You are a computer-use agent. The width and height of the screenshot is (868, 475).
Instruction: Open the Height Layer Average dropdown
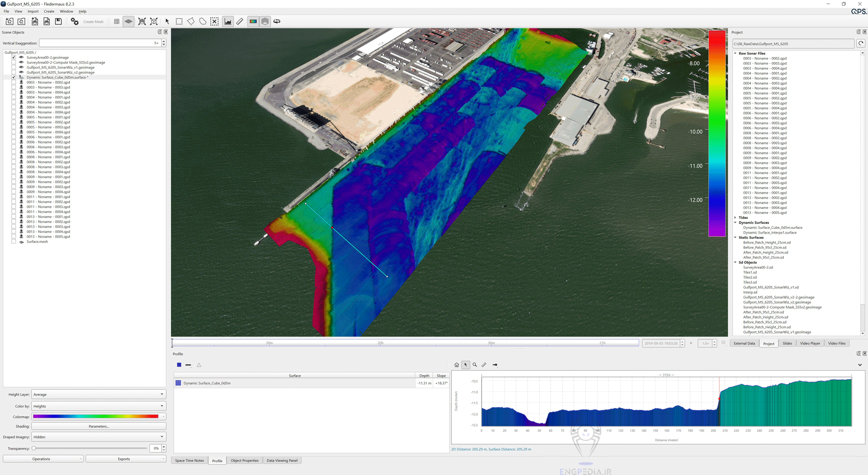pos(99,394)
